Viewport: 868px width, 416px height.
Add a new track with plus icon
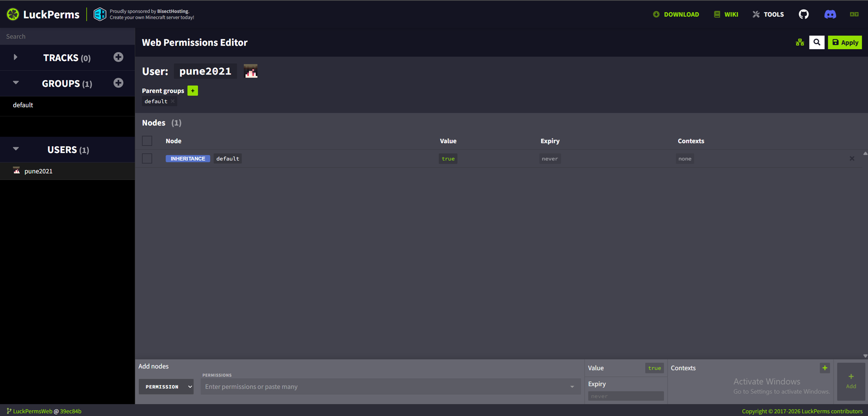coord(118,57)
